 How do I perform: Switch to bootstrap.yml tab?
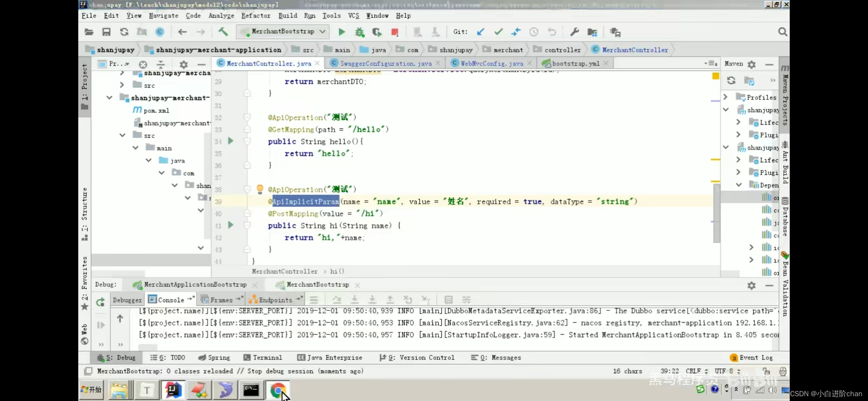tap(575, 63)
